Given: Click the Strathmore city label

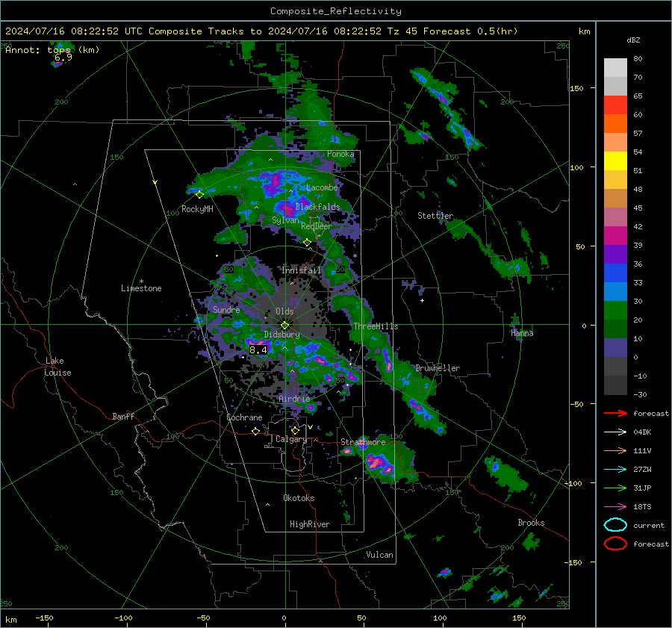Looking at the screenshot, I should click(363, 442).
